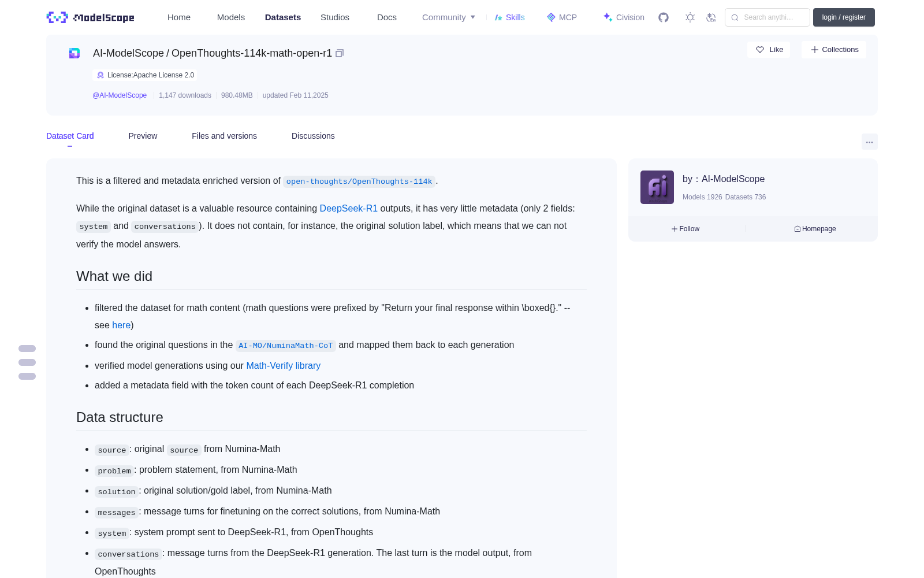Click the 'updated Feb 11,2025' text
The width and height of the screenshot is (924, 578).
click(295, 95)
